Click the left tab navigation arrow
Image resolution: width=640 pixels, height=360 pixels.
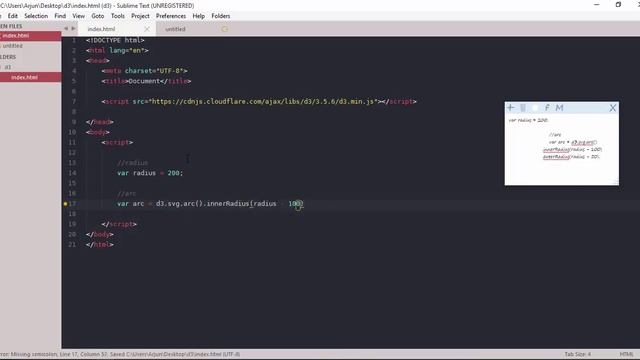66,29
